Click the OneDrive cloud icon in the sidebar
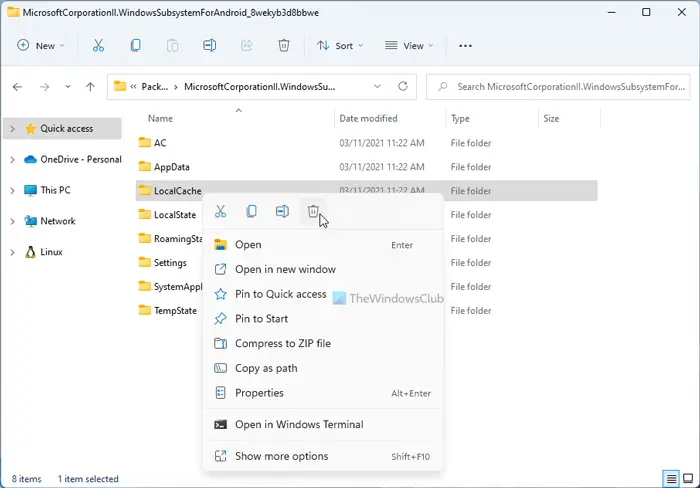This screenshot has width=700, height=488. pyautogui.click(x=30, y=159)
